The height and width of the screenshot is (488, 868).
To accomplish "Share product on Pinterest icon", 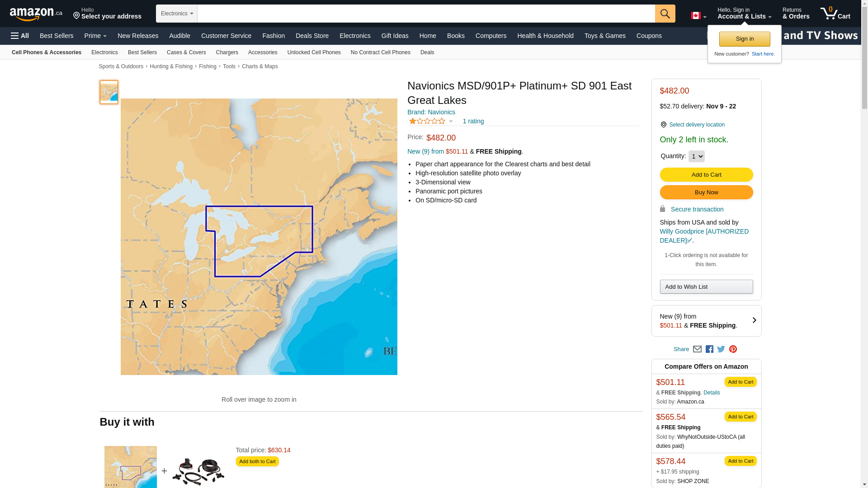I will click(x=733, y=349).
